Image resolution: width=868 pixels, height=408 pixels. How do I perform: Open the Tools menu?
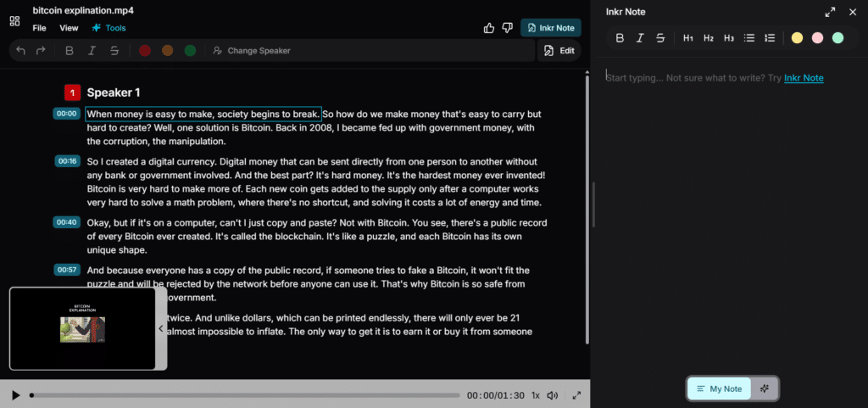[109, 28]
